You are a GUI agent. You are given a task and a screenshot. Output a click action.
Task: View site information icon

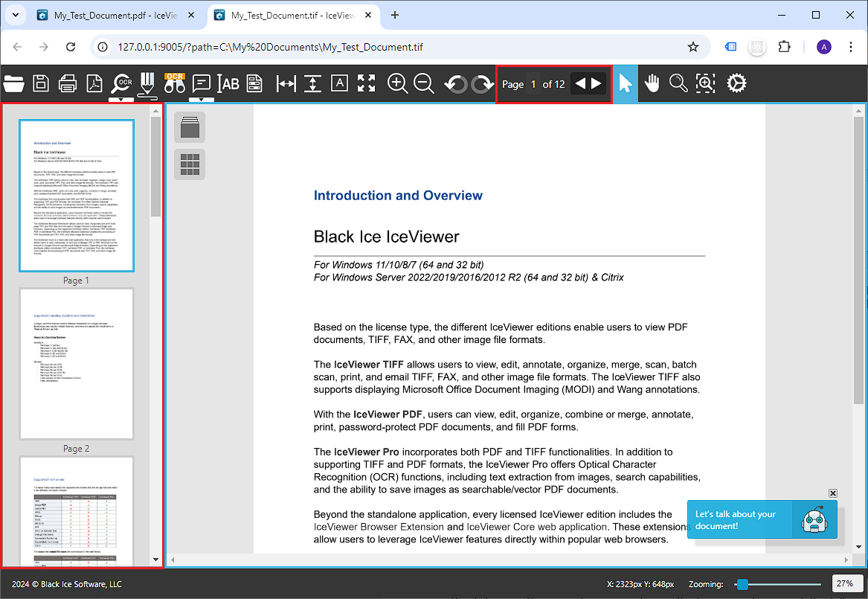click(x=103, y=47)
